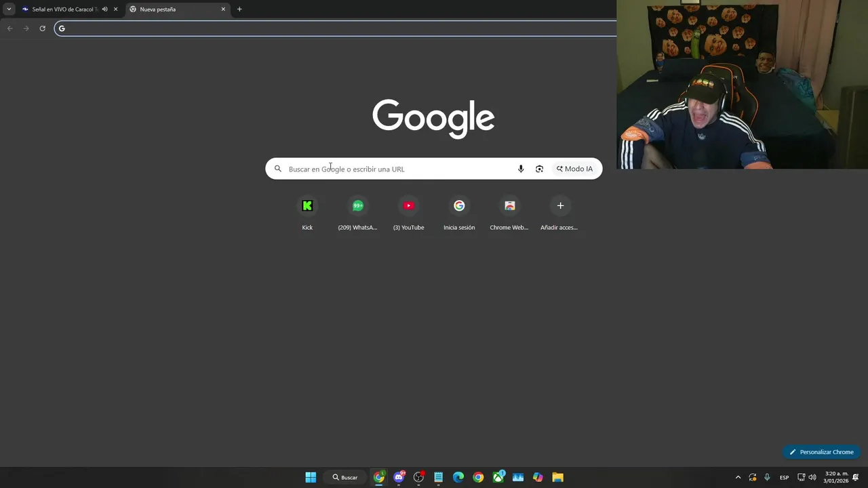Launch Microsoft Edge from the taskbar
This screenshot has width=868, height=488.
pyautogui.click(x=458, y=477)
